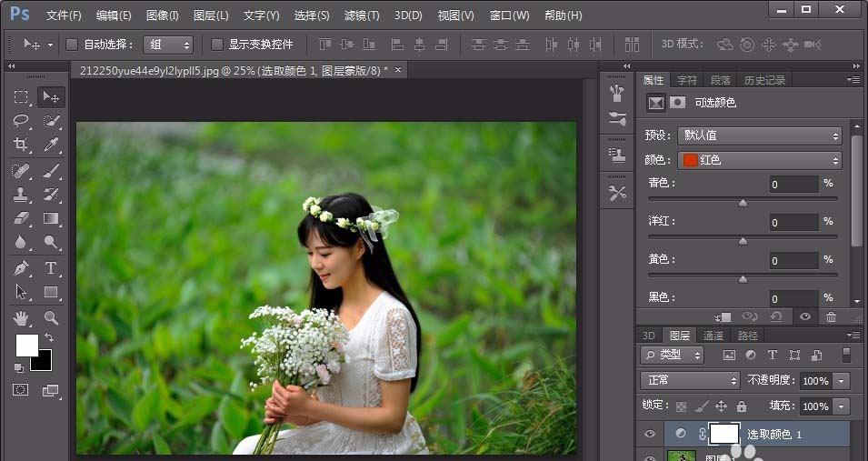Open the layer filter 类型 dropdown
This screenshot has width=868, height=461.
coord(672,356)
